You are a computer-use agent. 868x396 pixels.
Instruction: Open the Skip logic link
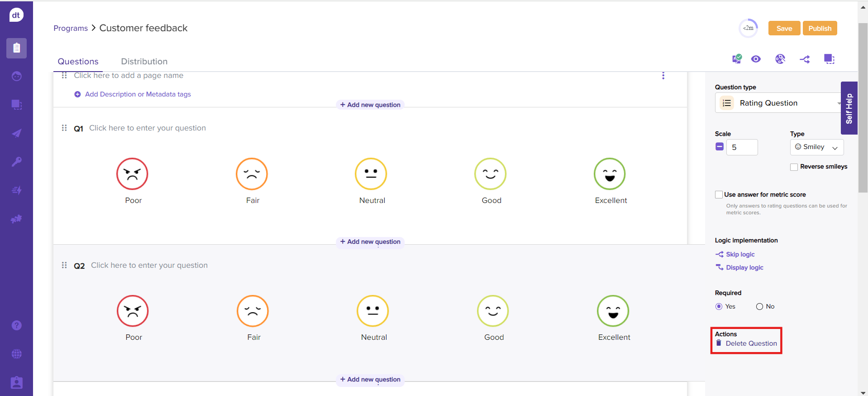coord(740,255)
